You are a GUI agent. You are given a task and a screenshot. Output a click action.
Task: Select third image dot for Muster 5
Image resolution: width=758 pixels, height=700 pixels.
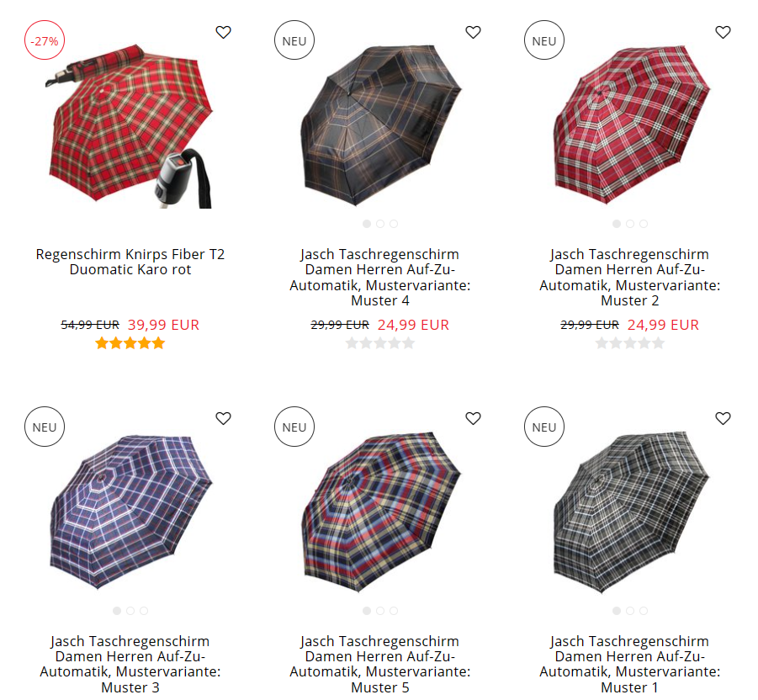[394, 611]
